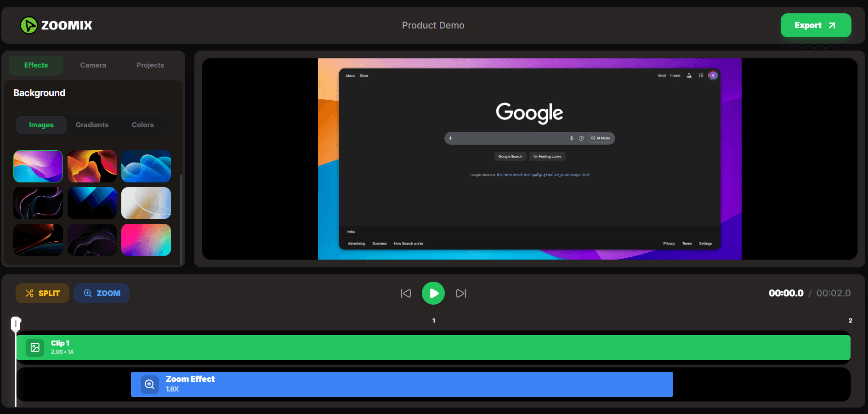Choose the orange and red abstract background
This screenshot has width=868, height=414.
(92, 166)
